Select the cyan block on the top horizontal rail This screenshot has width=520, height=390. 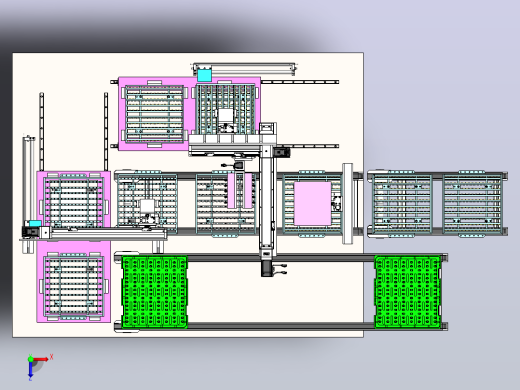tap(204, 75)
